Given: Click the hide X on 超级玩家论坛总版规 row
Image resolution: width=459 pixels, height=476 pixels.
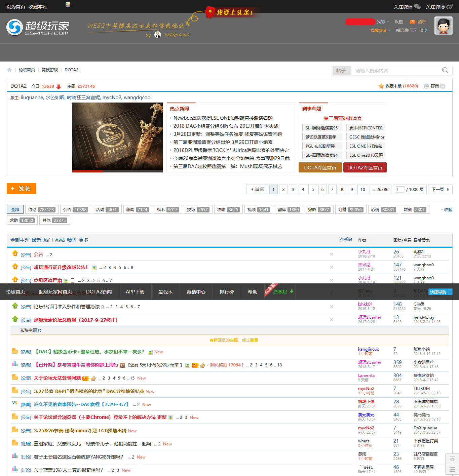Looking at the screenshot, I should [x=332, y=320].
